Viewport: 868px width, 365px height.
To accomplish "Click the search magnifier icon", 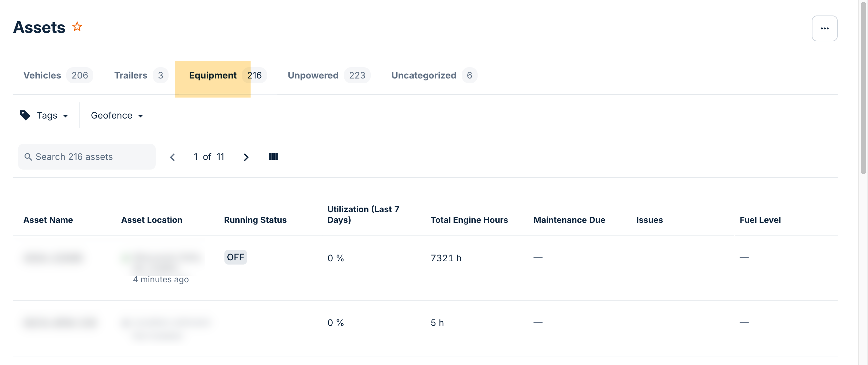I will [28, 157].
